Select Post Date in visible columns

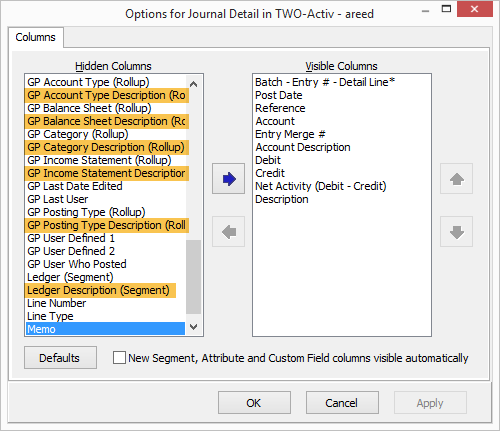tap(279, 95)
